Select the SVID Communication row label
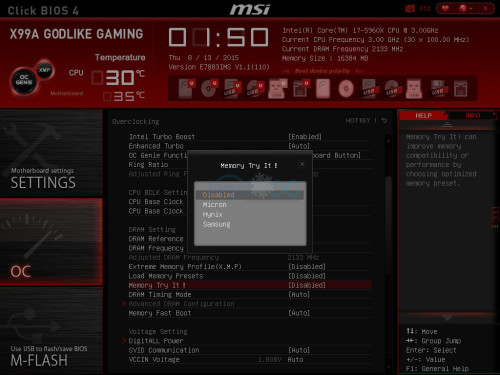Screen dimensions: 500x375 point(164,350)
